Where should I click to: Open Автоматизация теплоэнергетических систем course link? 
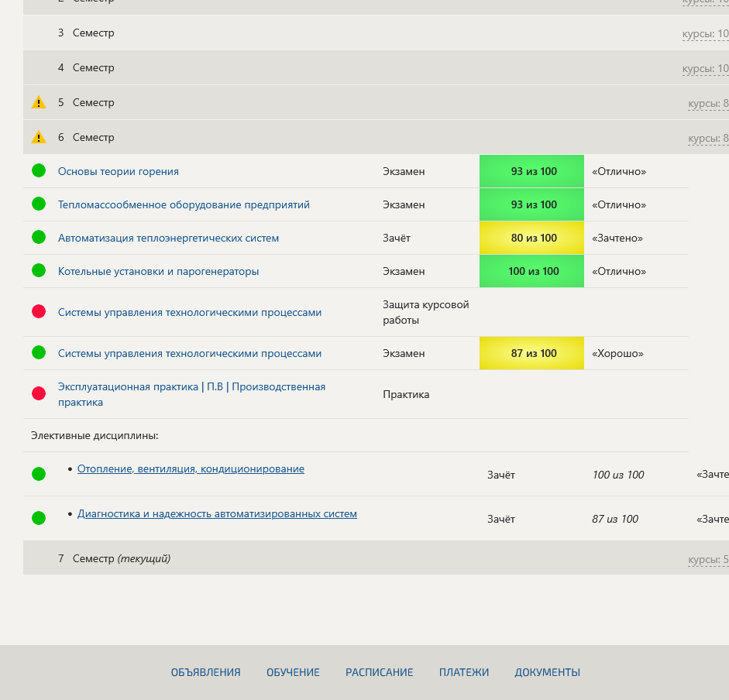(168, 238)
